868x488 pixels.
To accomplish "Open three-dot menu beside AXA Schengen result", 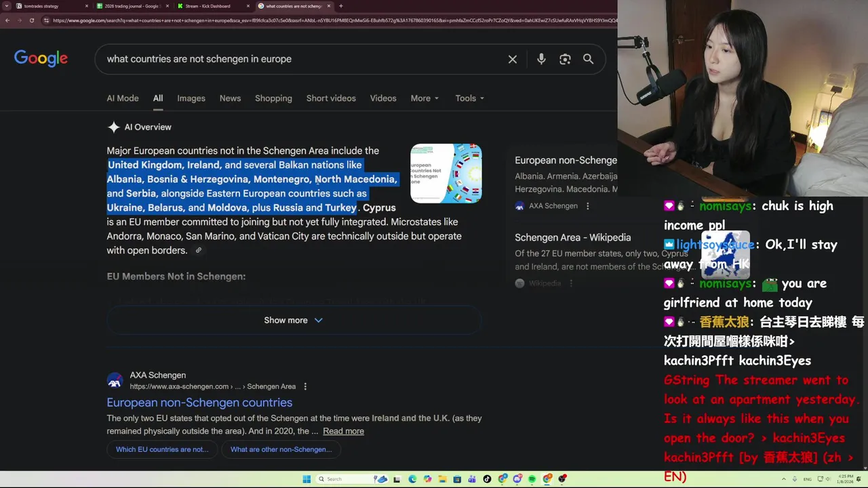I will point(305,386).
